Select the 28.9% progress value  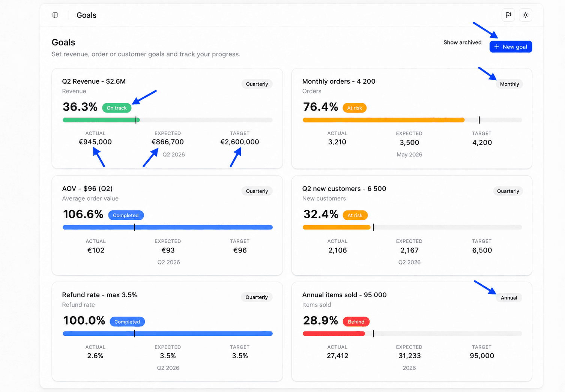(x=321, y=321)
